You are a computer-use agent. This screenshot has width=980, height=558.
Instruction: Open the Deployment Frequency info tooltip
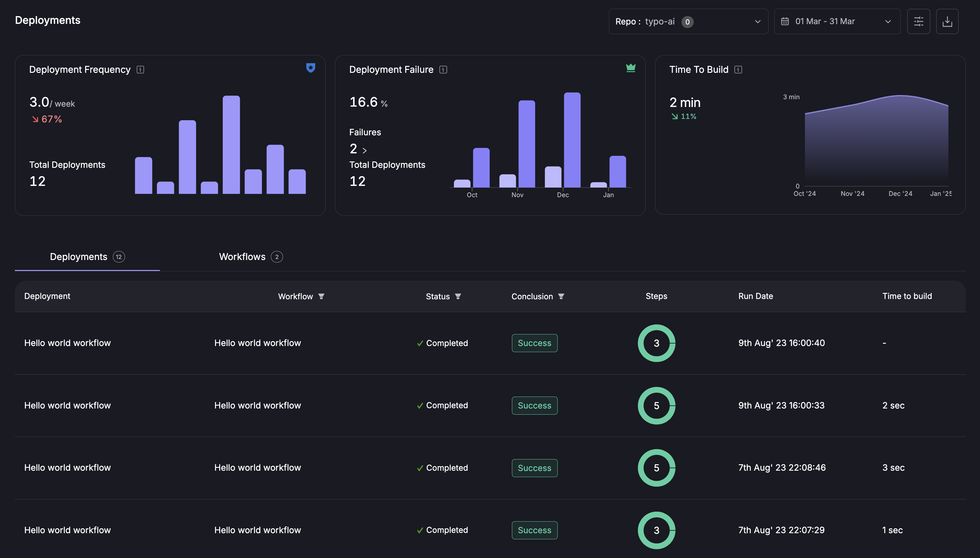(x=140, y=70)
